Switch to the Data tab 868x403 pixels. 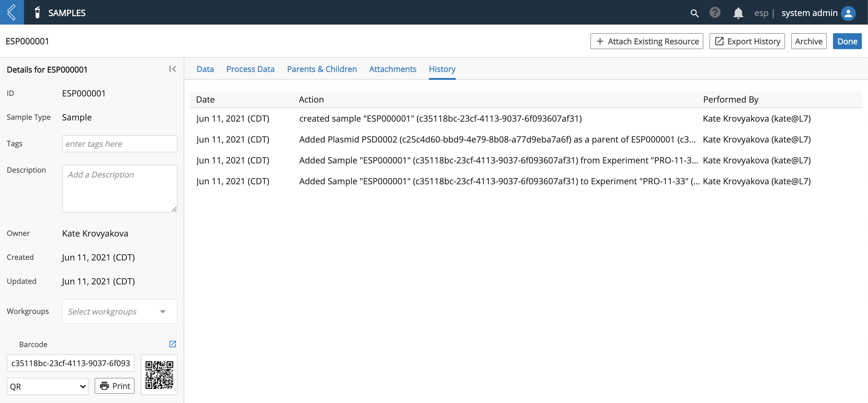tap(205, 69)
